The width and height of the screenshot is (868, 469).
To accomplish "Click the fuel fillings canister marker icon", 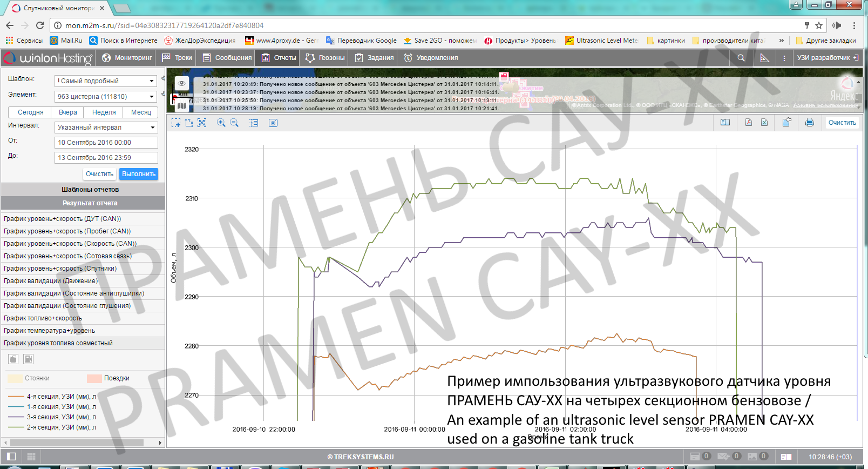I will [13, 359].
